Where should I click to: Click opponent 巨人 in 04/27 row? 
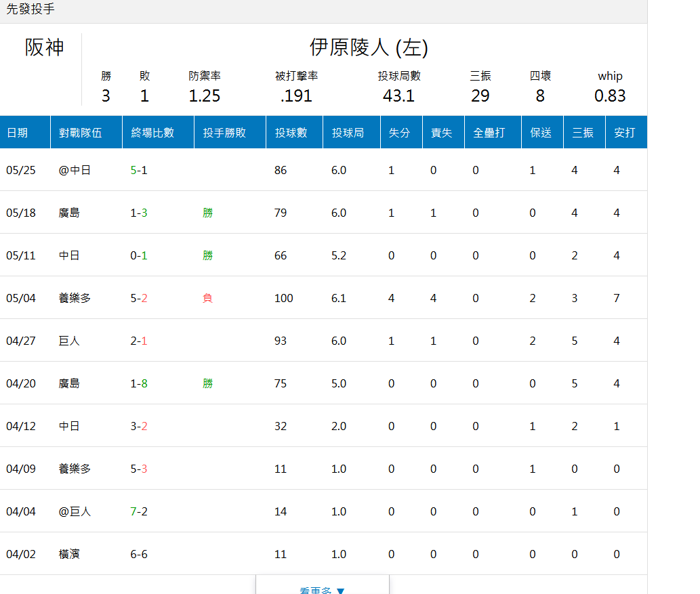[x=69, y=341]
